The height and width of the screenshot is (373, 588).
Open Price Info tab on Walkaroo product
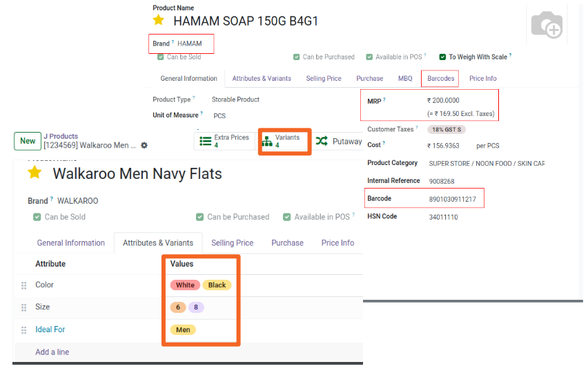pyautogui.click(x=337, y=242)
